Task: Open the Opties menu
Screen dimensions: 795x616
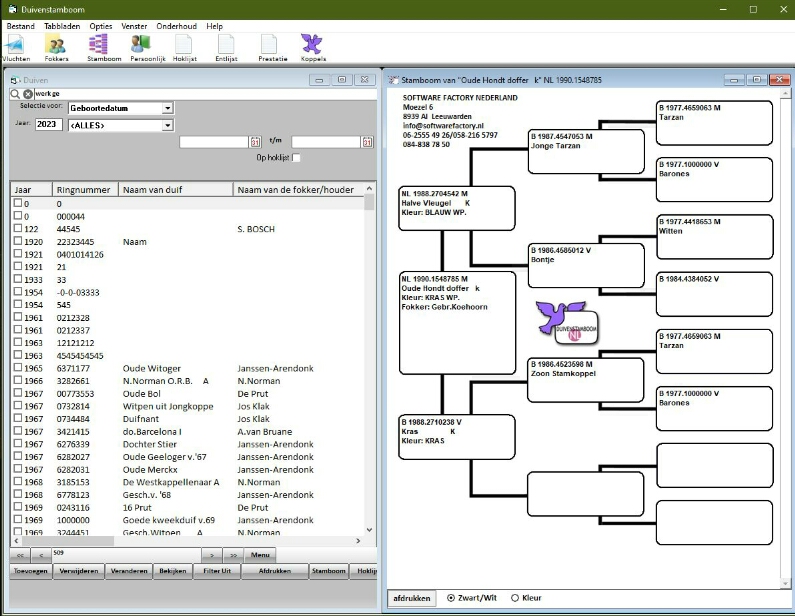Action: pyautogui.click(x=100, y=26)
